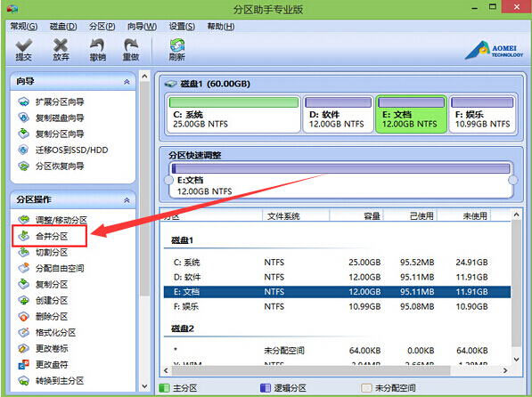Select the F: 娱乐 partition block
Image resolution: width=532 pixels, height=397 pixels.
point(482,114)
